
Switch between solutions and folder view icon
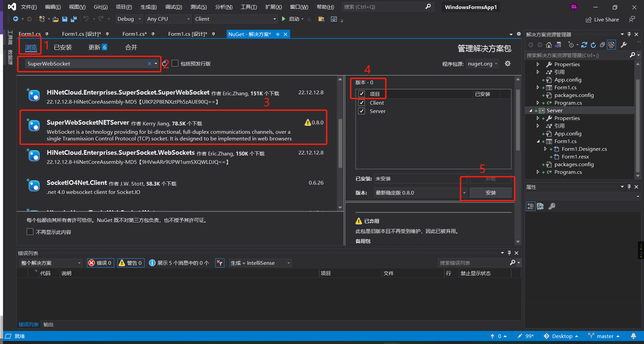point(558,45)
